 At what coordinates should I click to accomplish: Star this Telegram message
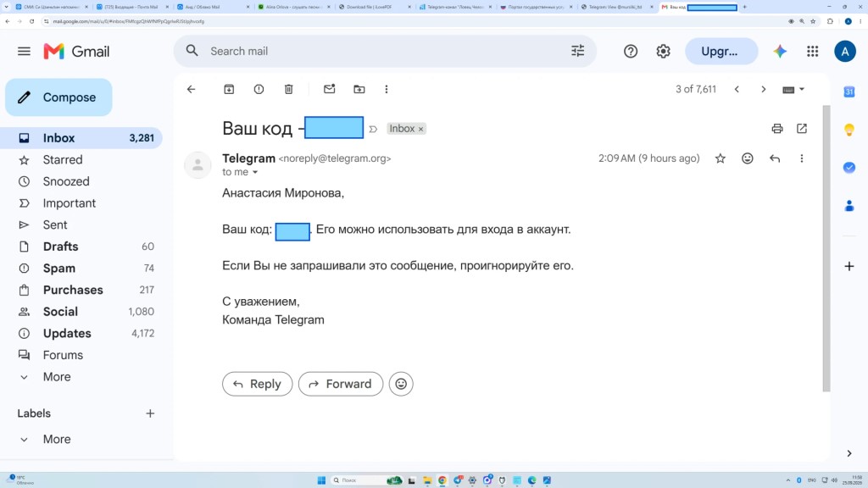coord(721,158)
